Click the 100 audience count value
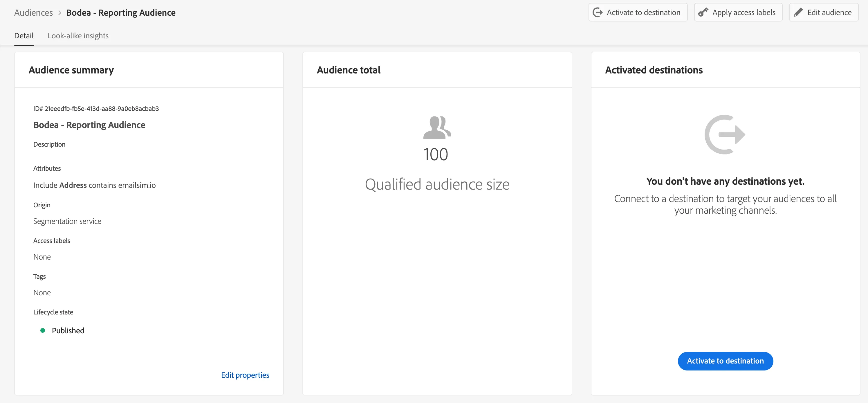 [436, 154]
